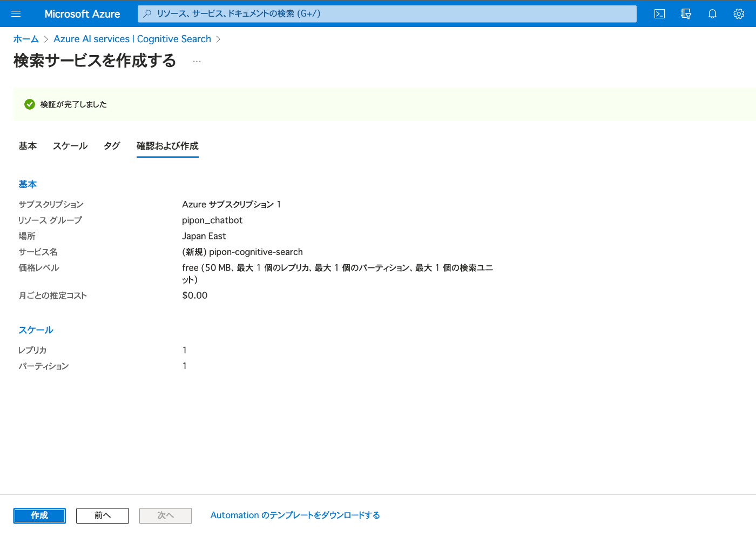The height and width of the screenshot is (537, 756).
Task: Select the '(新規) pipon-cognitive-search' service name
Action: click(x=242, y=252)
